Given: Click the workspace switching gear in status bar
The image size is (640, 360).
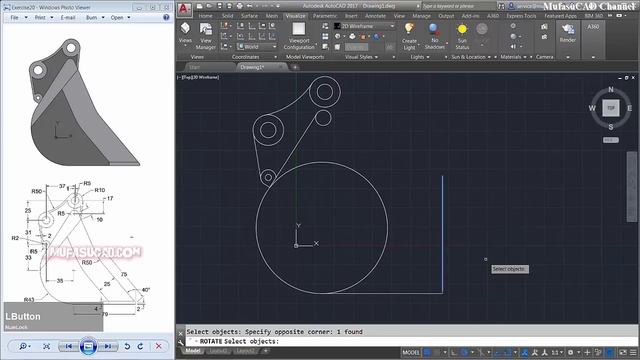Looking at the screenshot, I should coord(571,352).
